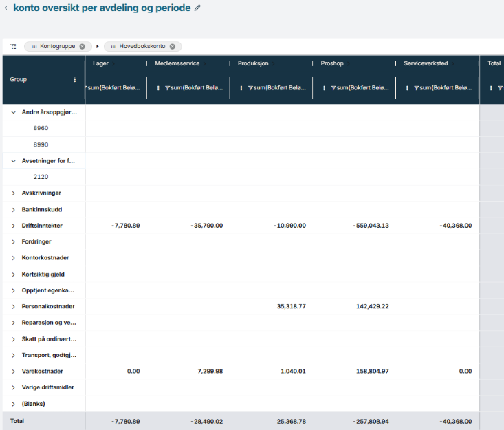Expand the (Blanks) group
504x430 pixels.
13,404
